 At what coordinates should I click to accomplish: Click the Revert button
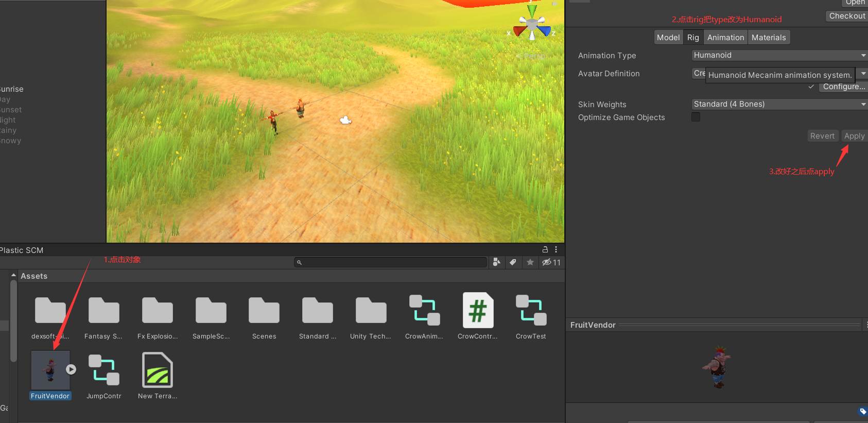pyautogui.click(x=822, y=136)
